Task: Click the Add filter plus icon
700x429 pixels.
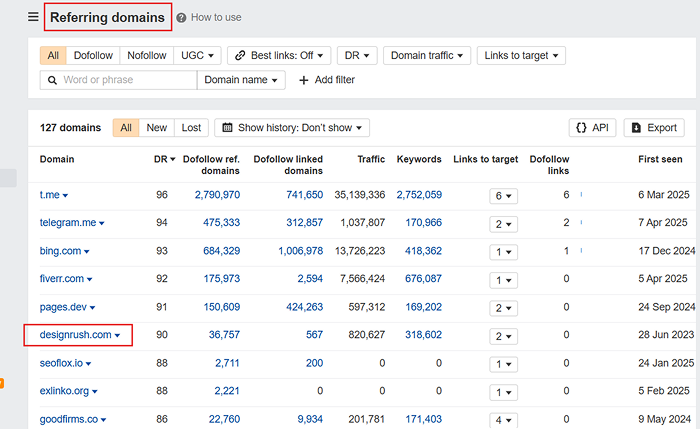Action: tap(304, 80)
